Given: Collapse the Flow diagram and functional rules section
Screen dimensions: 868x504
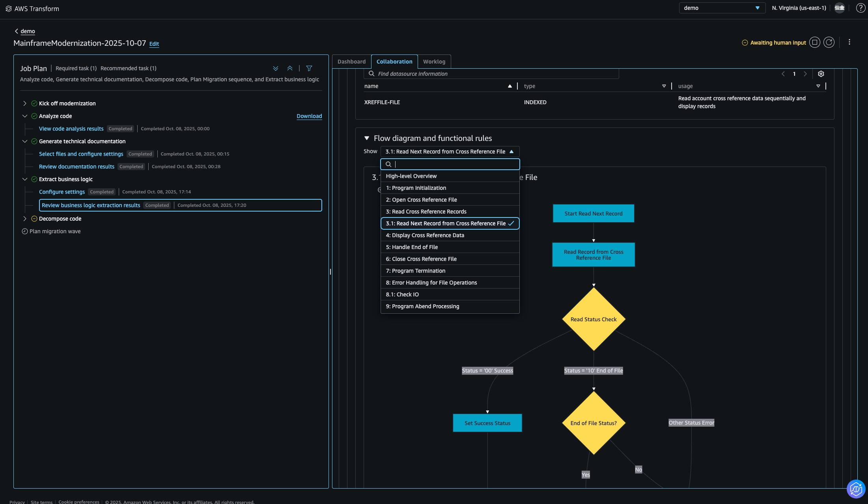Looking at the screenshot, I should coord(367,138).
